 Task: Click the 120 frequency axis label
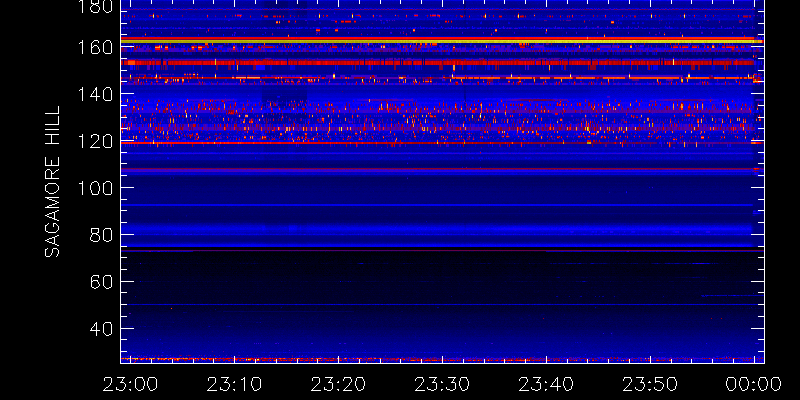point(95,141)
